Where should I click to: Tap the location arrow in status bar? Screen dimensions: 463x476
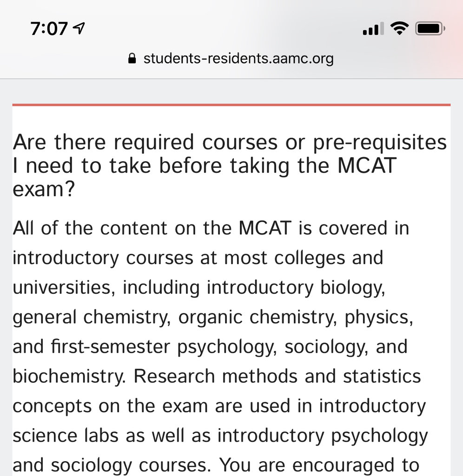click(x=79, y=29)
